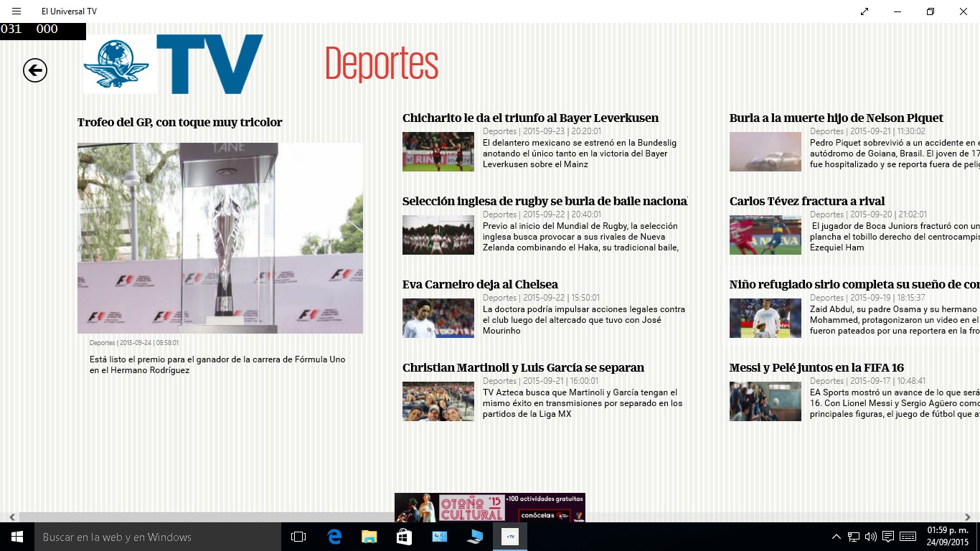Image resolution: width=980 pixels, height=551 pixels.
Task: Click summary 'La doctora podría impulsar acciones legales'
Action: point(584,320)
